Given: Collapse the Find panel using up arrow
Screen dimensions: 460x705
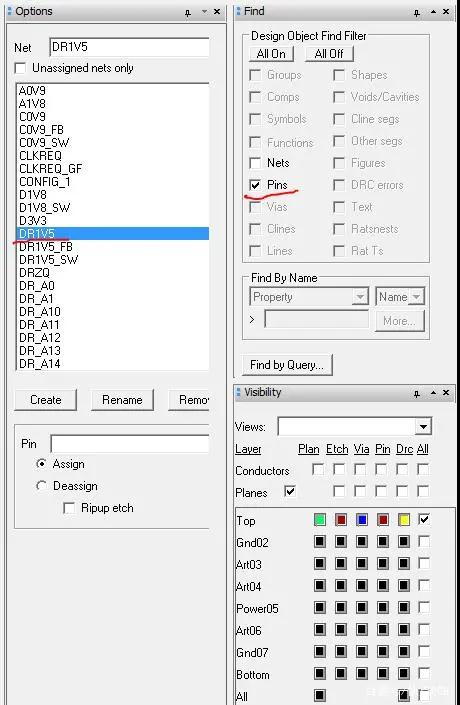Looking at the screenshot, I should click(x=433, y=12).
